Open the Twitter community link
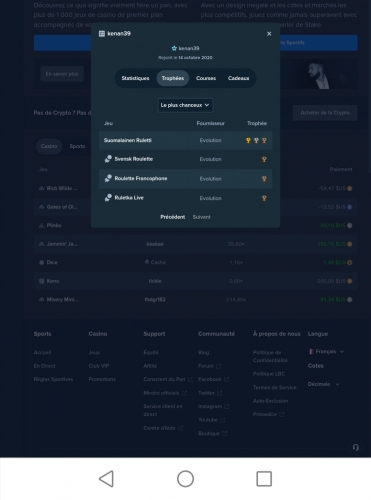Image resolution: width=371 pixels, height=500 pixels. [210, 393]
